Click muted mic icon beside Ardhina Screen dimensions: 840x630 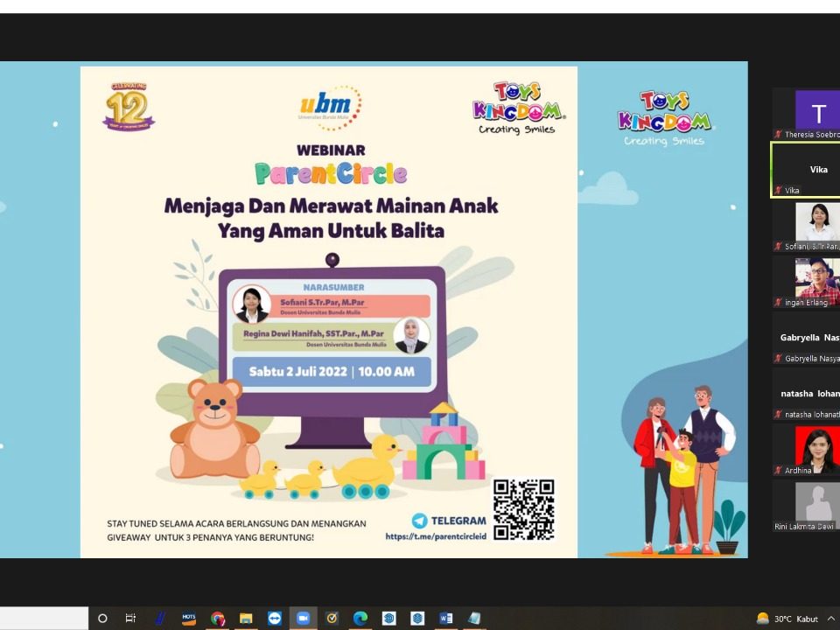pos(778,471)
